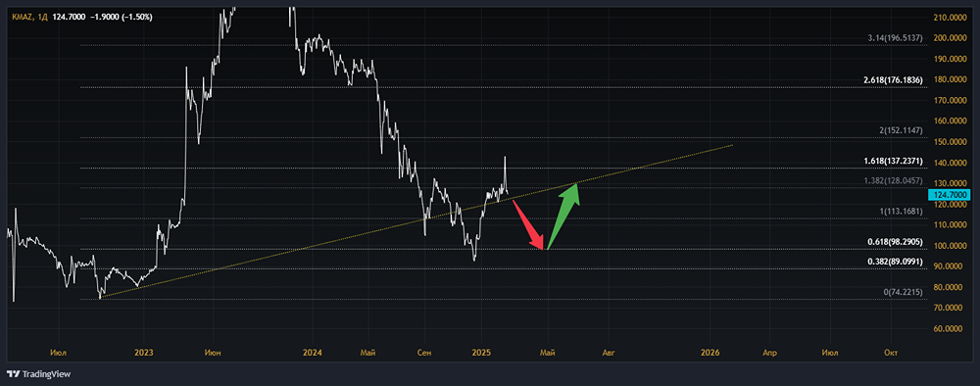
Task: Click the Июн label on time axis
Action: coord(213,353)
